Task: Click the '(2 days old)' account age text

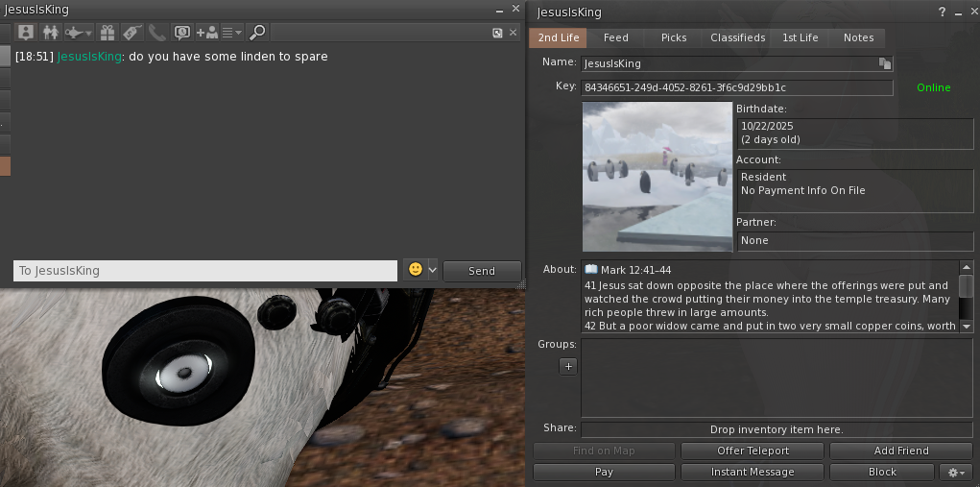Action: (771, 139)
